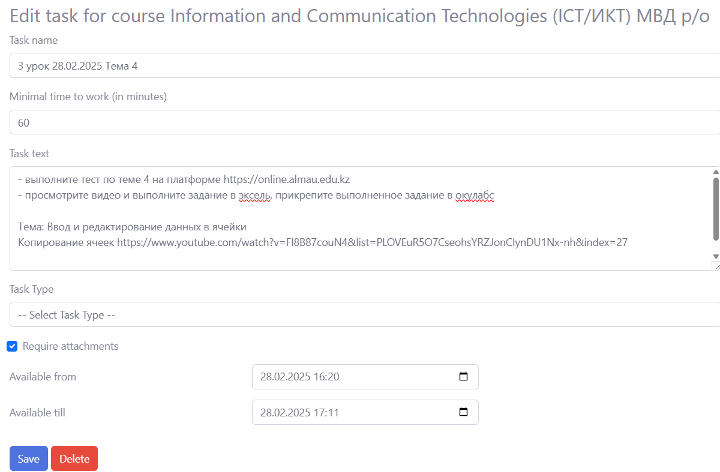Click the Require attachments label

pyautogui.click(x=70, y=346)
